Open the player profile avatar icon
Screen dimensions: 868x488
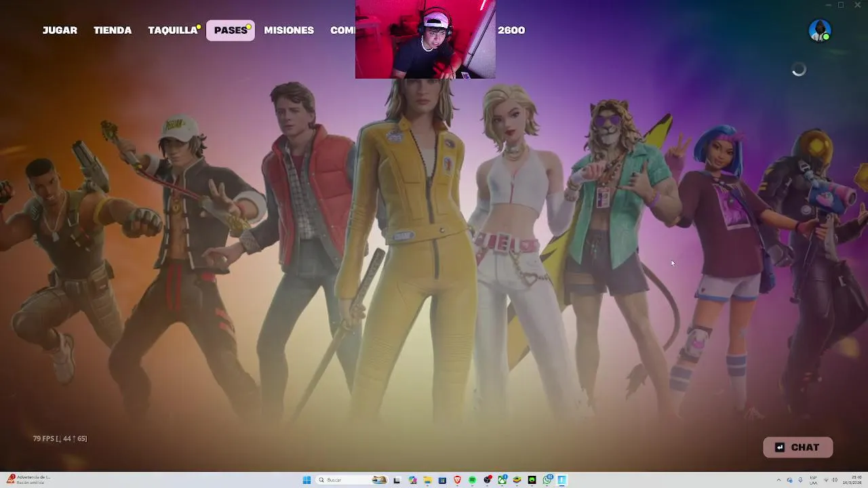pos(820,30)
